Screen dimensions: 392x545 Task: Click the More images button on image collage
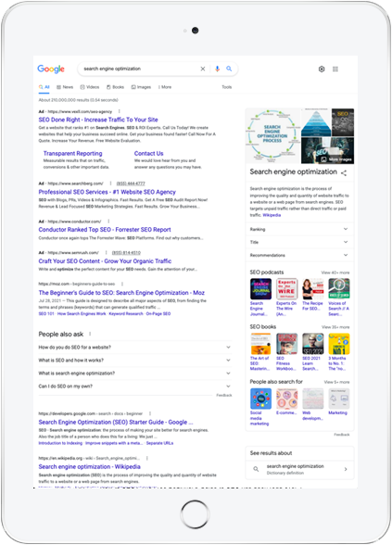tap(335, 159)
